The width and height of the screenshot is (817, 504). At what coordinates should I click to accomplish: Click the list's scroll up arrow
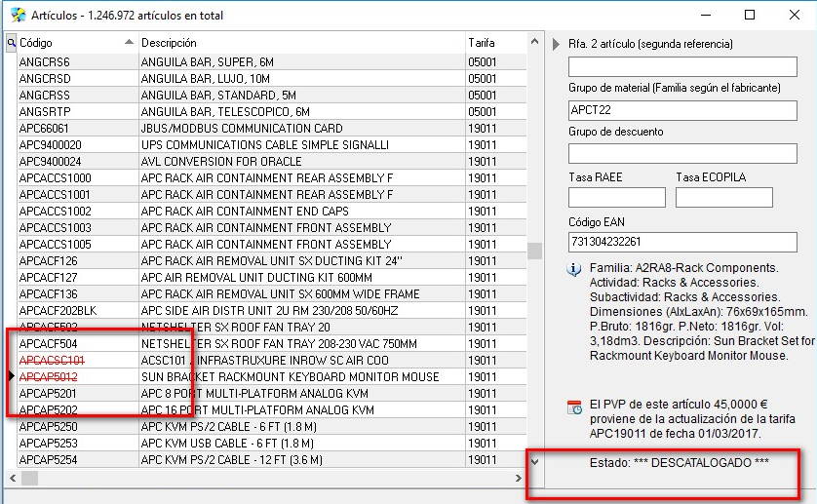coord(534,41)
